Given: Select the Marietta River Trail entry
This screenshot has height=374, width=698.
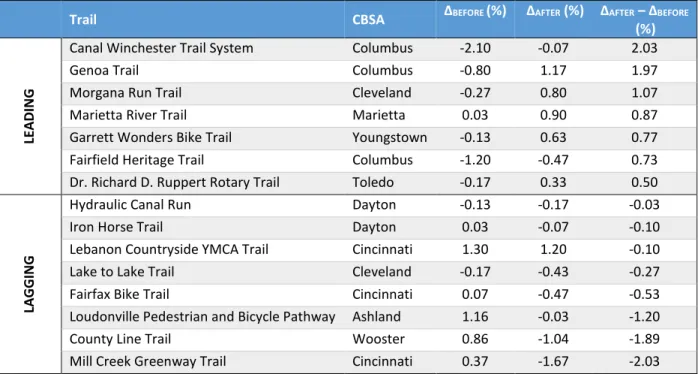Looking at the screenshot, I should [128, 115].
